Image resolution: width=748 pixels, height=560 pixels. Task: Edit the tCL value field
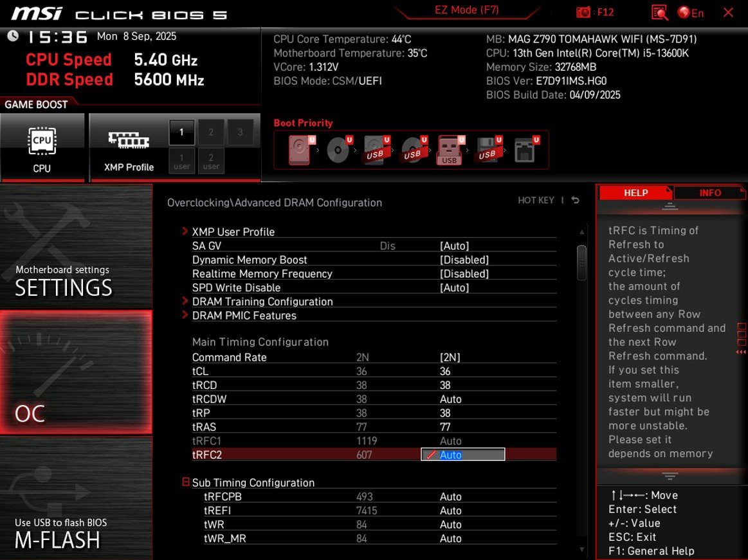[x=445, y=371]
